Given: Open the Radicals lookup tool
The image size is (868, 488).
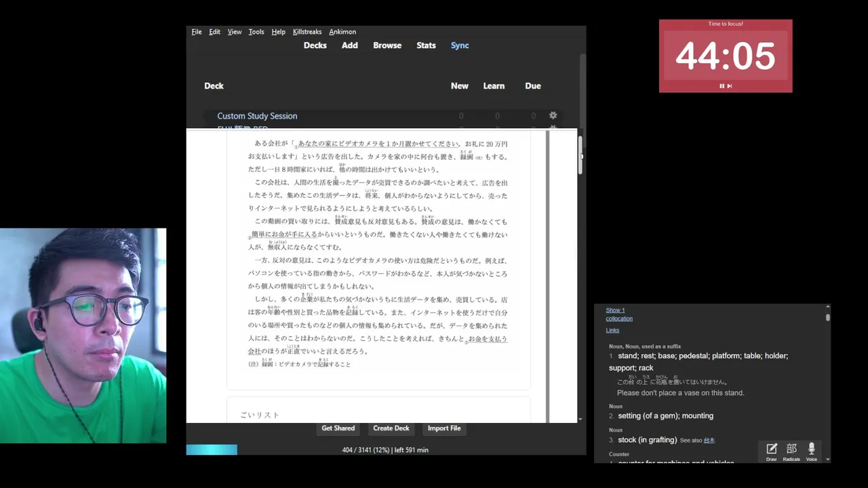Looking at the screenshot, I should click(791, 451).
